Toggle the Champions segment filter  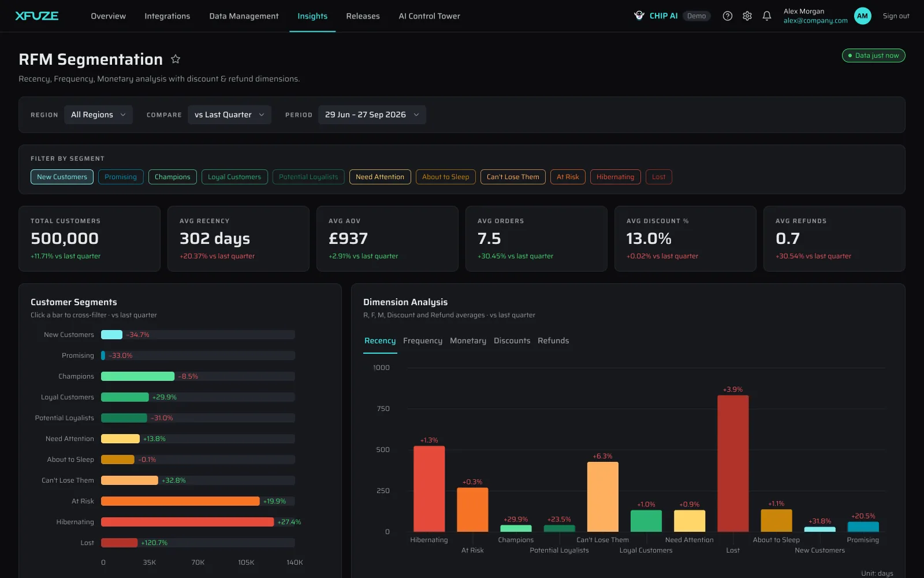pyautogui.click(x=172, y=177)
